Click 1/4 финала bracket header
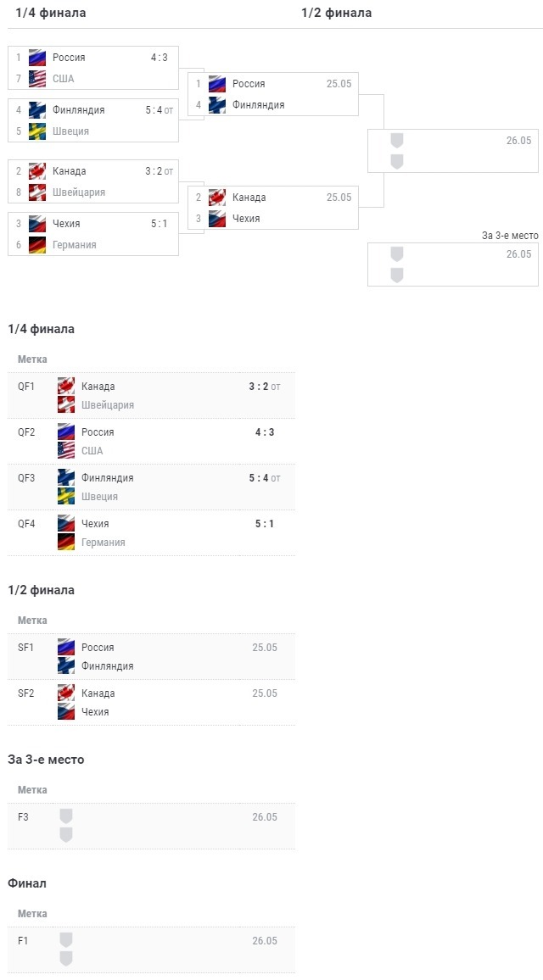543x980 pixels. (x=51, y=13)
